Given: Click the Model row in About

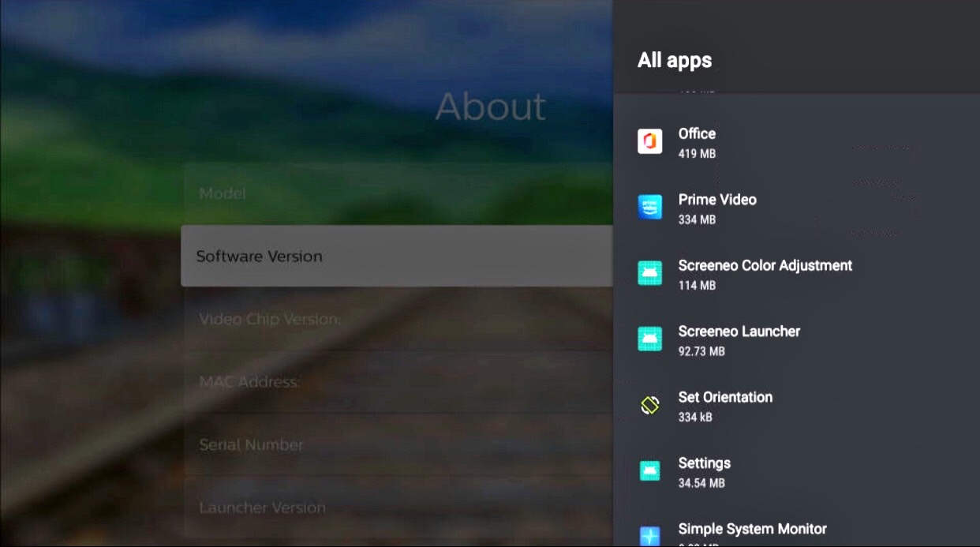Looking at the screenshot, I should click(396, 193).
